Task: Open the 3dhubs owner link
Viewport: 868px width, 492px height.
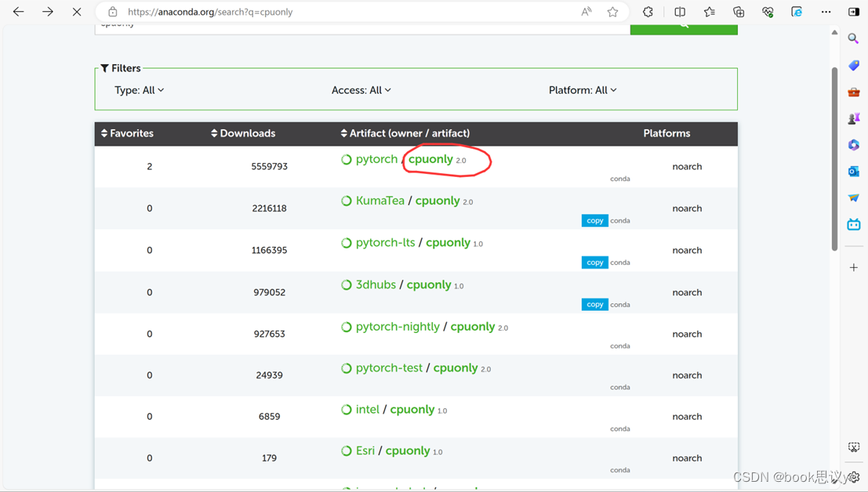Action: (376, 284)
